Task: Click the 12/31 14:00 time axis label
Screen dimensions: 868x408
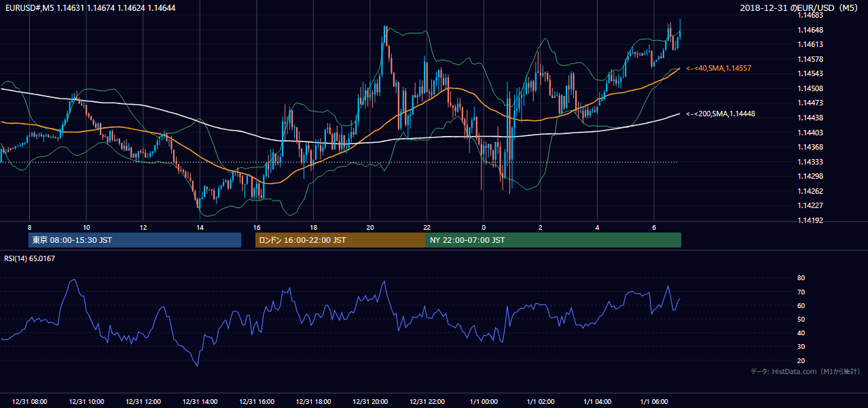Action: (200, 402)
